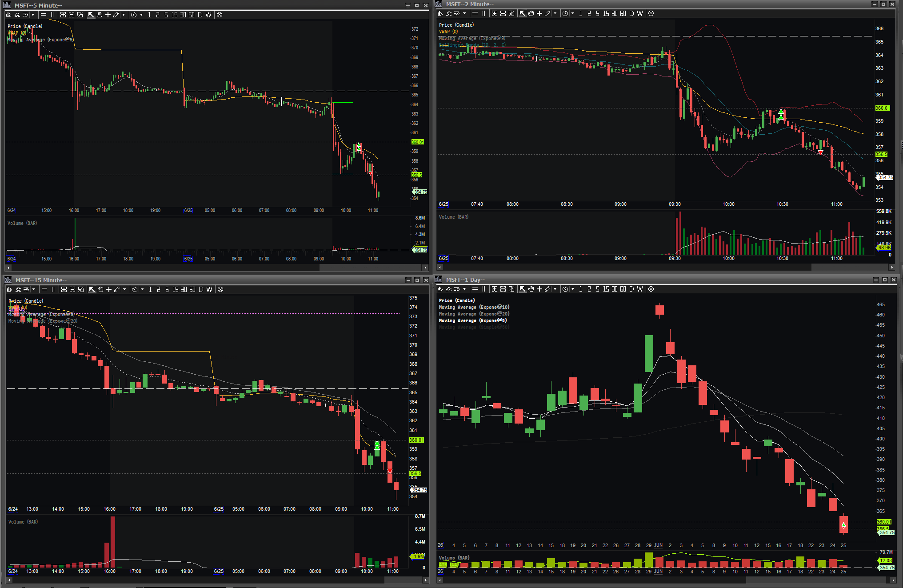Expand time-range dropdown arrow in 15 Minute toolbar

click(x=142, y=289)
